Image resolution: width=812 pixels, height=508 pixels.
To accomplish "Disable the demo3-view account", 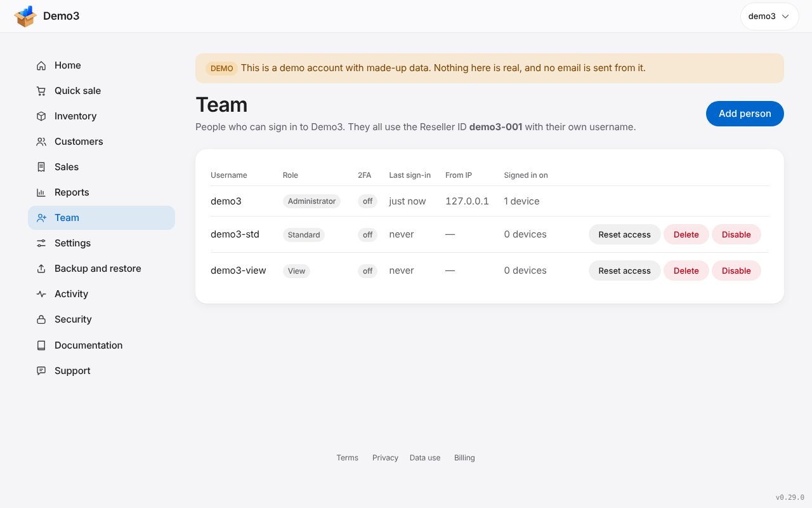I will pos(737,271).
